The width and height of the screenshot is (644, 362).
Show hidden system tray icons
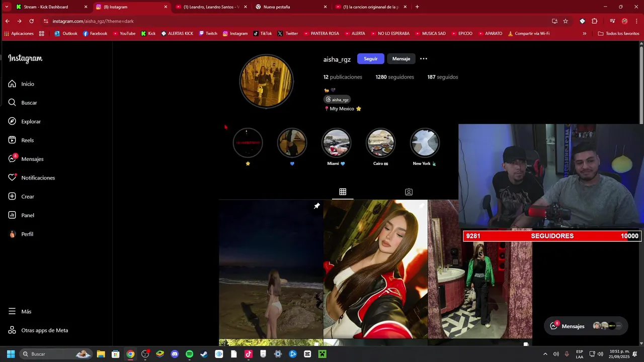[x=545, y=354]
